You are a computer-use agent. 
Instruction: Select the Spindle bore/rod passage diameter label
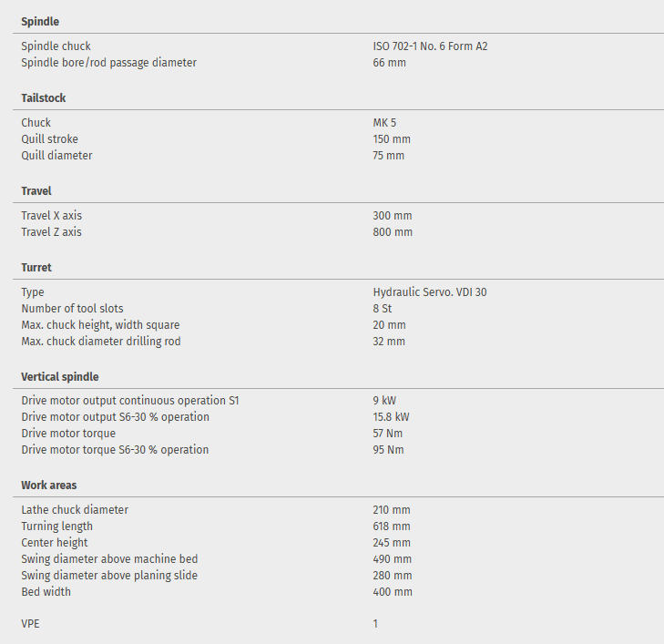pyautogui.click(x=109, y=63)
